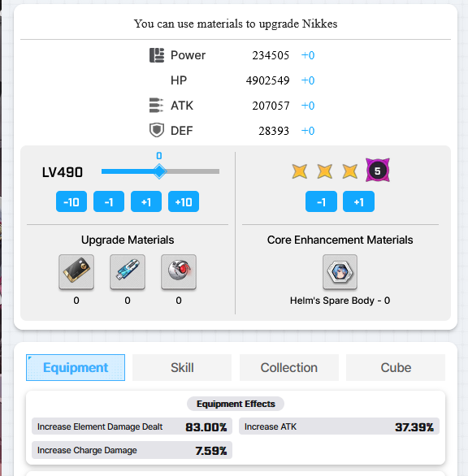Click the ATK bullets icon

click(156, 106)
